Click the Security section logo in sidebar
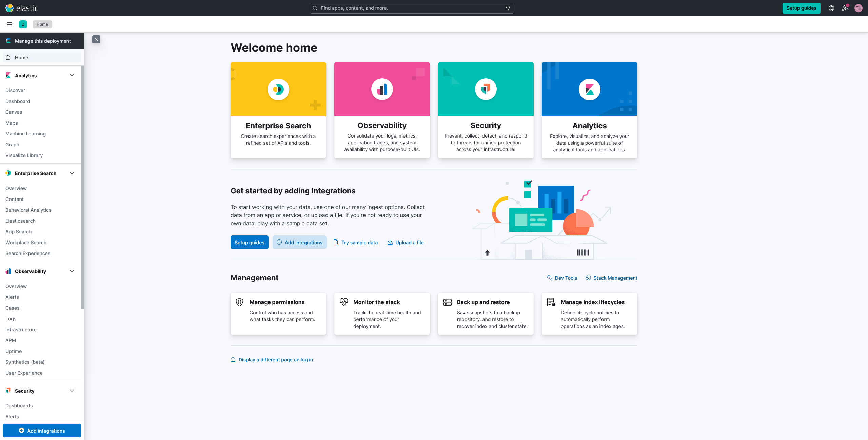Image resolution: width=868 pixels, height=440 pixels. [8, 391]
